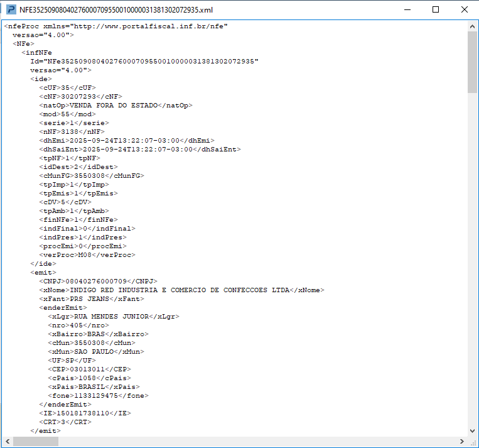Click the CNPJ 08040276000709 line
The width and height of the screenshot is (479, 448).
point(98,281)
